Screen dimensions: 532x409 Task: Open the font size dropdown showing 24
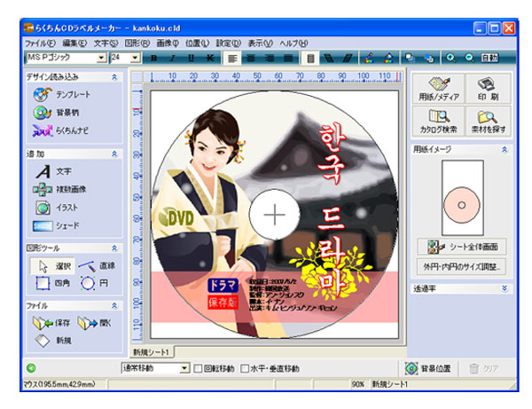click(x=135, y=58)
